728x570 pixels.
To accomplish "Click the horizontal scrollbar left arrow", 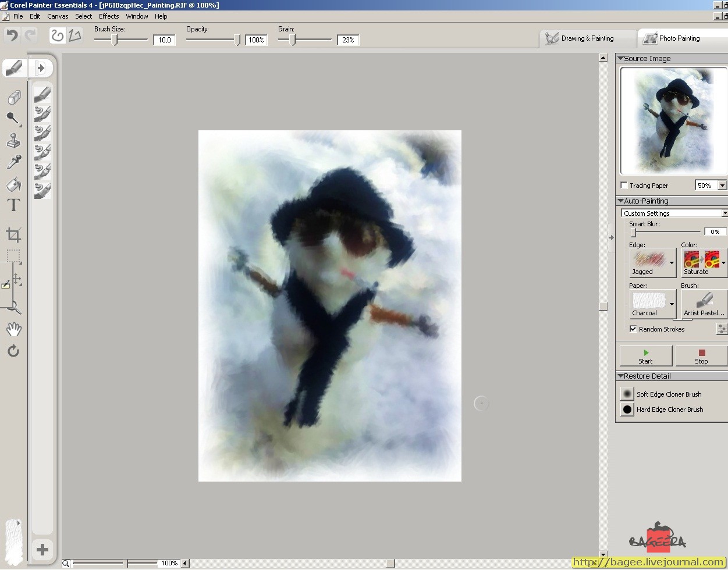I will pos(185,563).
